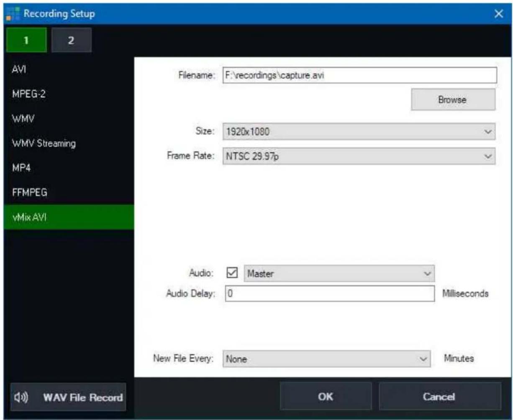Open the Size dropdown showing 1920x1080
513x420 pixels.
click(x=358, y=131)
